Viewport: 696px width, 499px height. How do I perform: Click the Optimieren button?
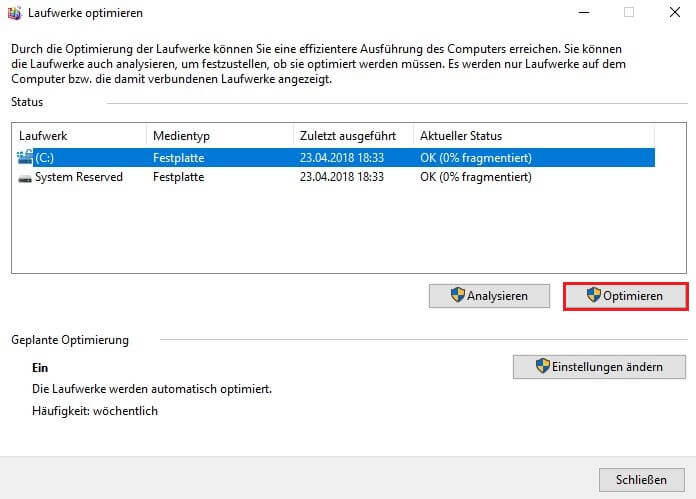click(625, 296)
